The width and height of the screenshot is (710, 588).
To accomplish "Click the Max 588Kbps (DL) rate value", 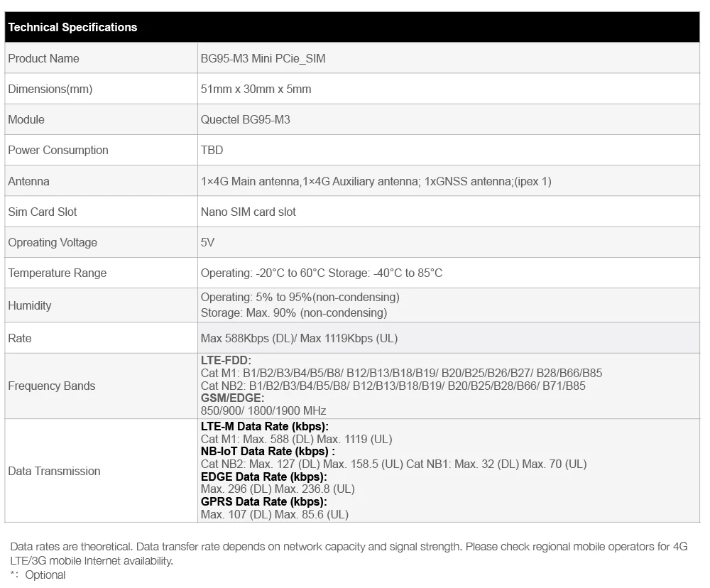I will tap(300, 339).
